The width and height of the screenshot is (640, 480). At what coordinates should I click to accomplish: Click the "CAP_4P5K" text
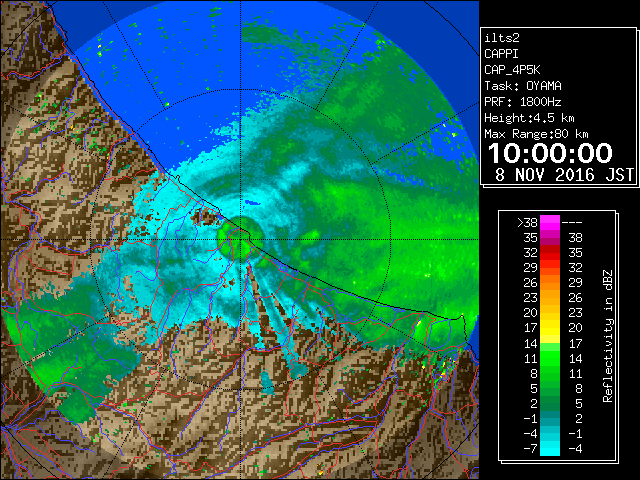tap(512, 70)
